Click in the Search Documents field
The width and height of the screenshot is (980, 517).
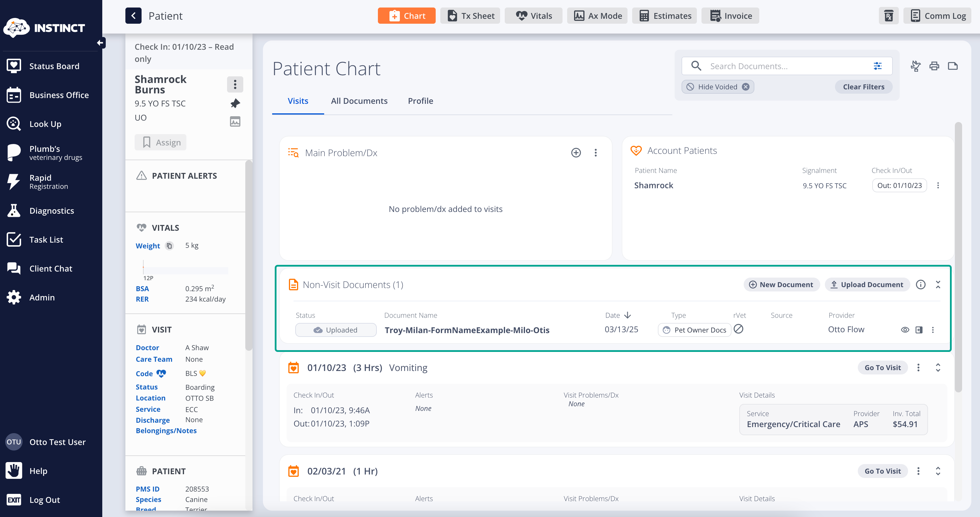click(787, 66)
